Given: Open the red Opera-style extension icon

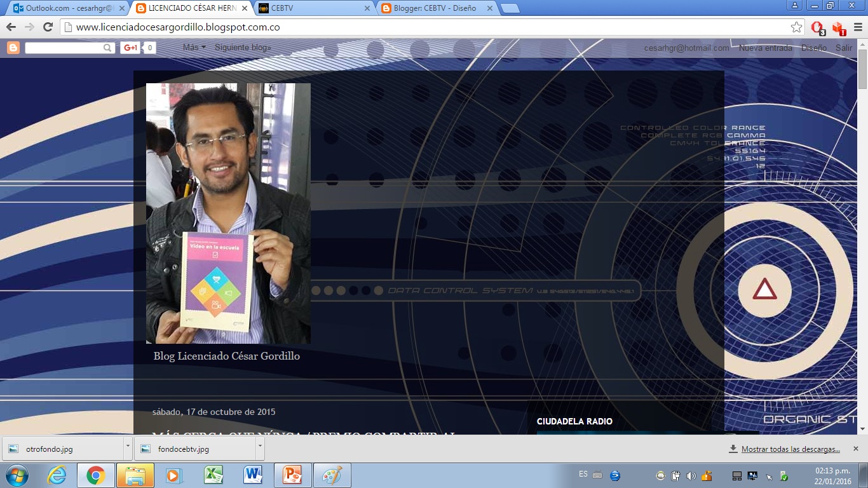Looking at the screenshot, I should (818, 27).
